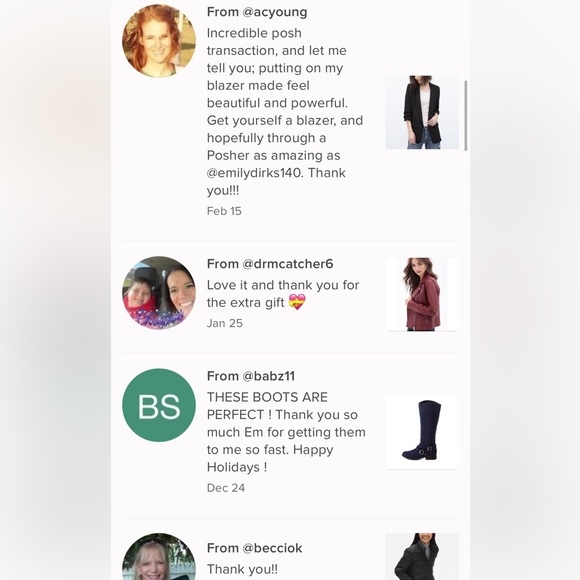The image size is (580, 580).
Task: Open the From @babz11 username link
Action: coord(251,376)
